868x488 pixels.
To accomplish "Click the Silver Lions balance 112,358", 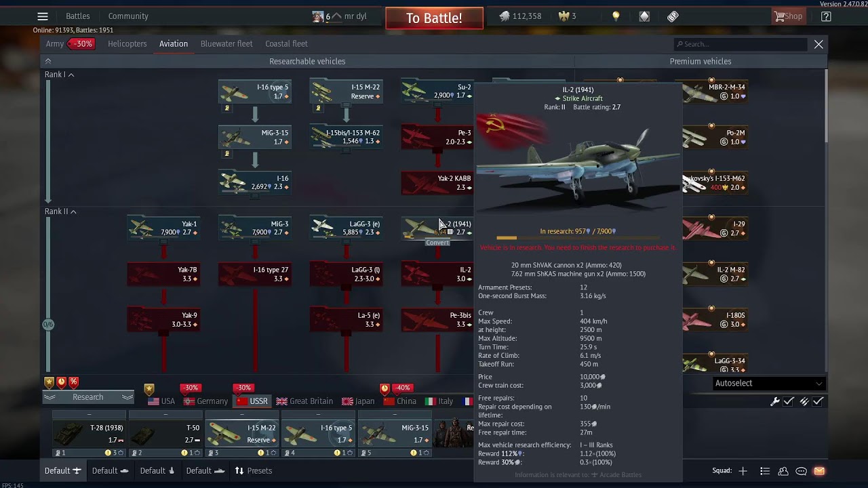I will (520, 16).
